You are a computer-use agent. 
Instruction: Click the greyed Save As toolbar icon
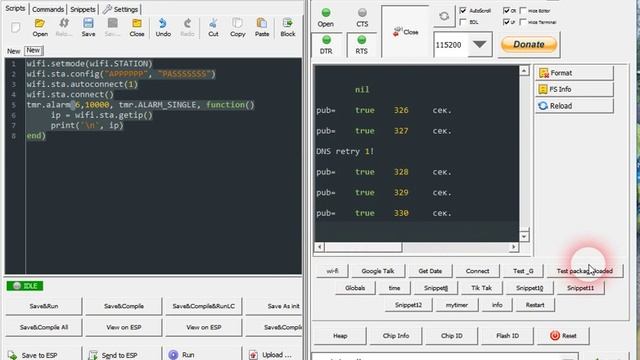[x=112, y=27]
